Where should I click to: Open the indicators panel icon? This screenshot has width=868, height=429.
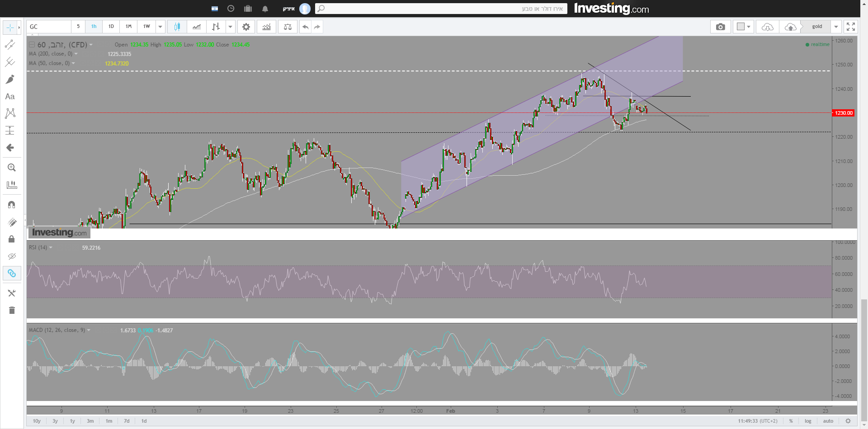[x=267, y=27]
